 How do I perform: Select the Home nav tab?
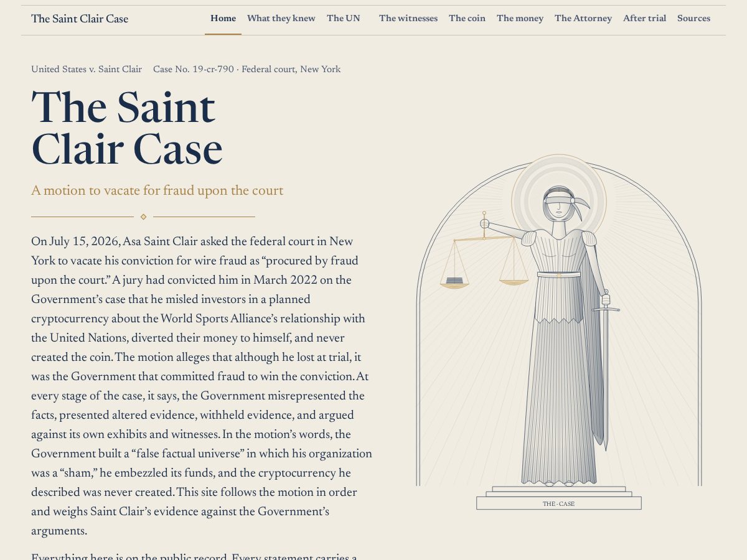pos(223,19)
